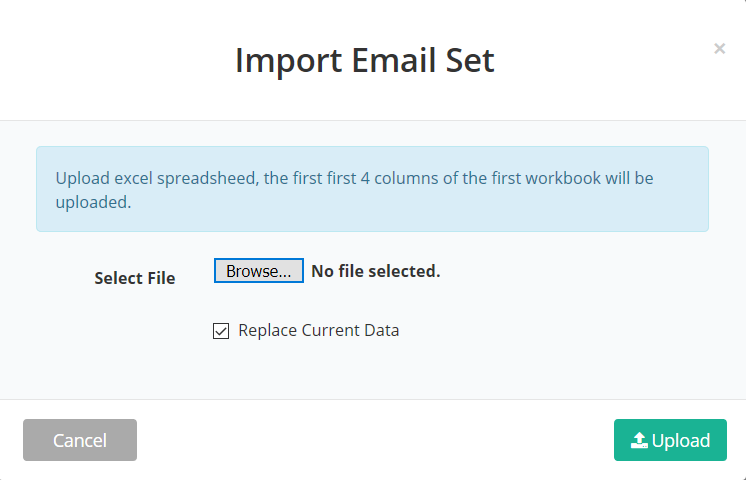Uncheck the Replace Current Data checkbox
This screenshot has width=746, height=480.
[x=221, y=331]
